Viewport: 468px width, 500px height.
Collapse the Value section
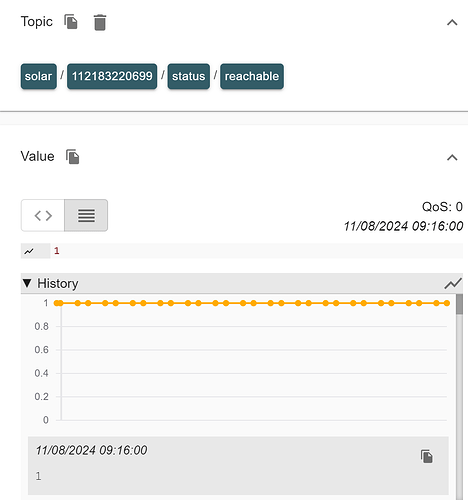(x=452, y=158)
